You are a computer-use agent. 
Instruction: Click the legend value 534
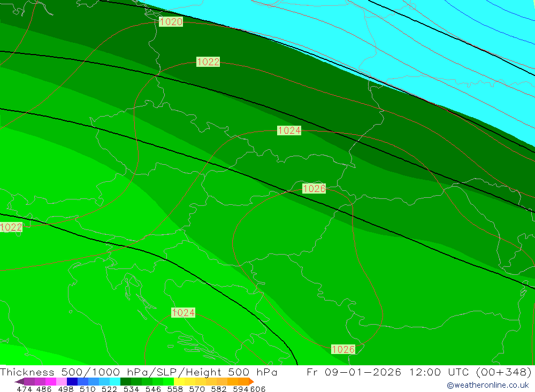pos(132,389)
